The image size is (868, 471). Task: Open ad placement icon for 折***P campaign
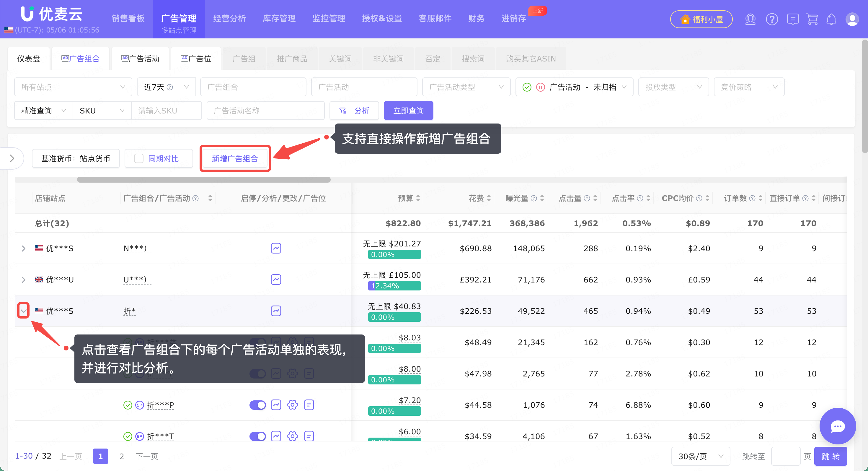click(309, 405)
